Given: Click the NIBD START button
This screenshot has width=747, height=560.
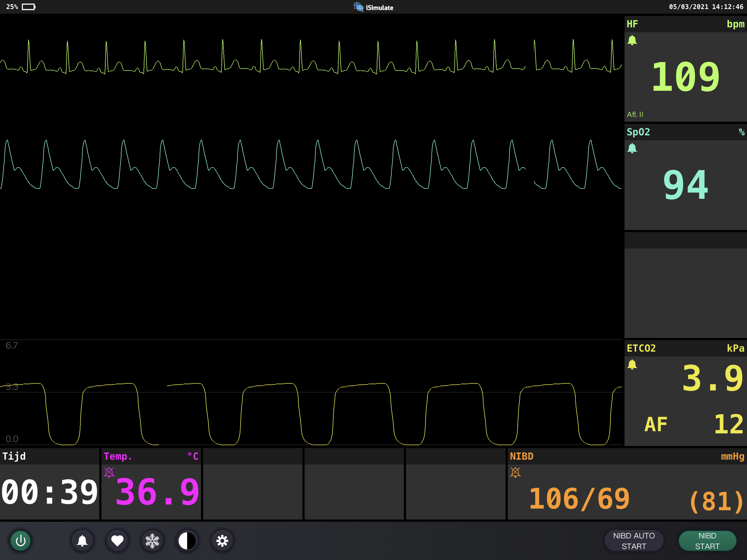Looking at the screenshot, I should (707, 541).
